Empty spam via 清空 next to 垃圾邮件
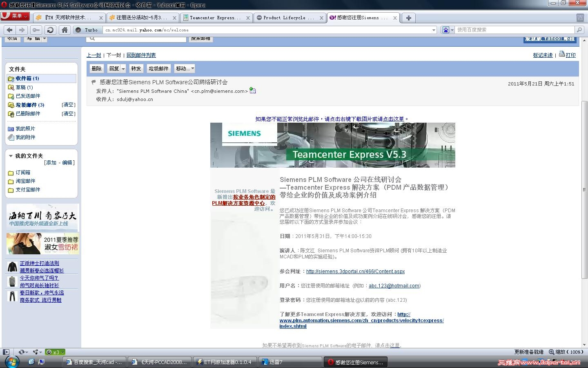This screenshot has height=368, width=588. click(x=69, y=105)
